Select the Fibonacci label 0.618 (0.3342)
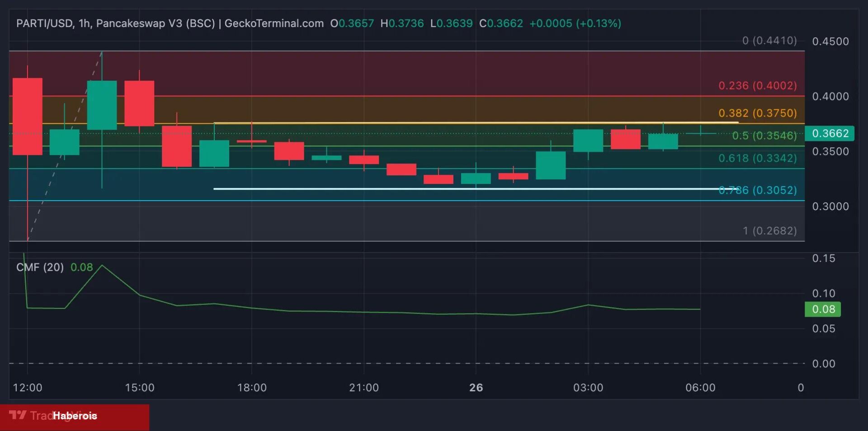This screenshot has height=431, width=868. tap(758, 158)
